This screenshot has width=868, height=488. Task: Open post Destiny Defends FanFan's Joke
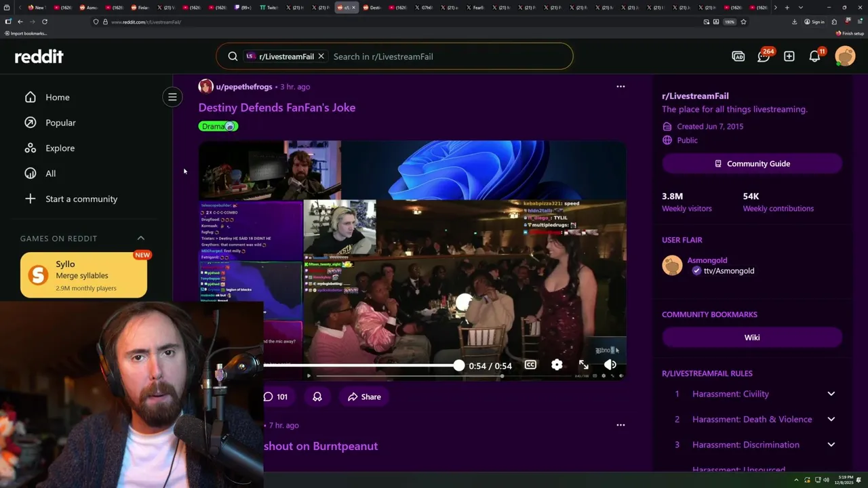pyautogui.click(x=277, y=107)
